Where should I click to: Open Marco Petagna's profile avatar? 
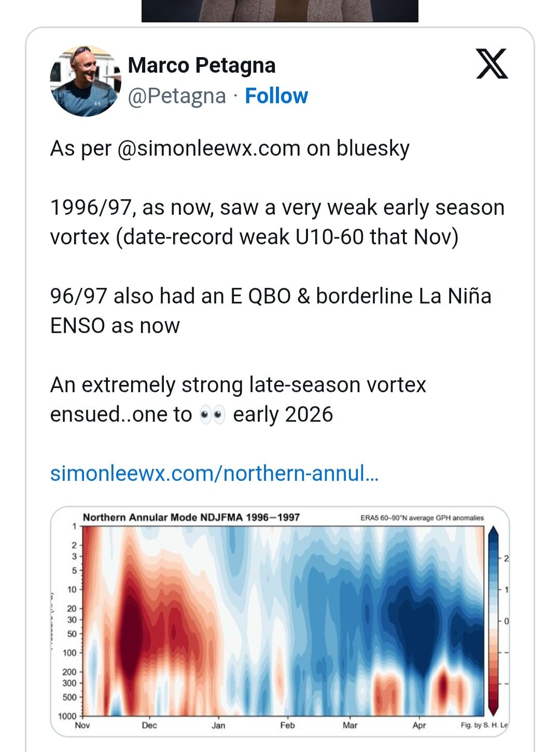point(86,81)
